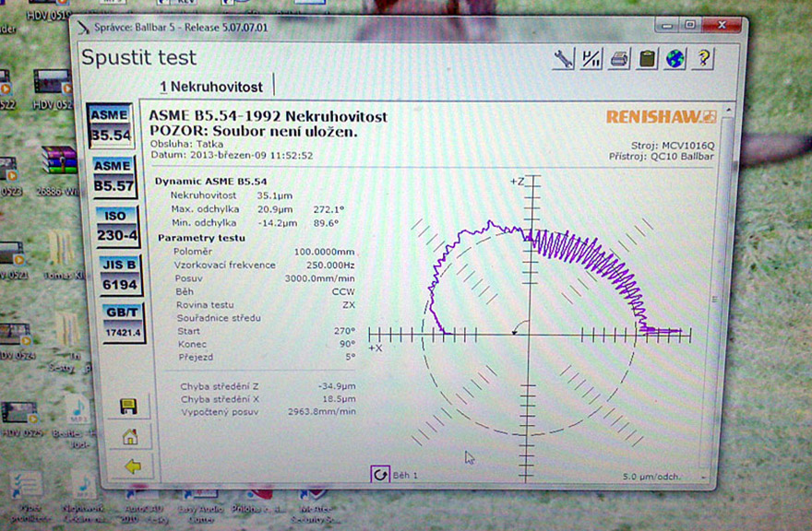Screen dimensions: 812x531
Task: Click the report vertical scrollbar thumb
Action: tap(716, 299)
